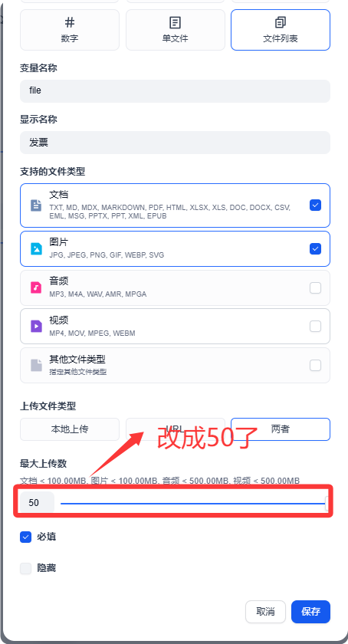
Task: Select the 两者 upload option
Action: [x=281, y=429]
